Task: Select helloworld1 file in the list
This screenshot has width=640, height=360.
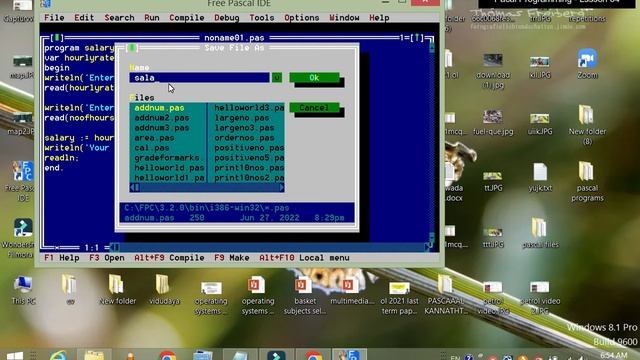Action: pos(169,178)
